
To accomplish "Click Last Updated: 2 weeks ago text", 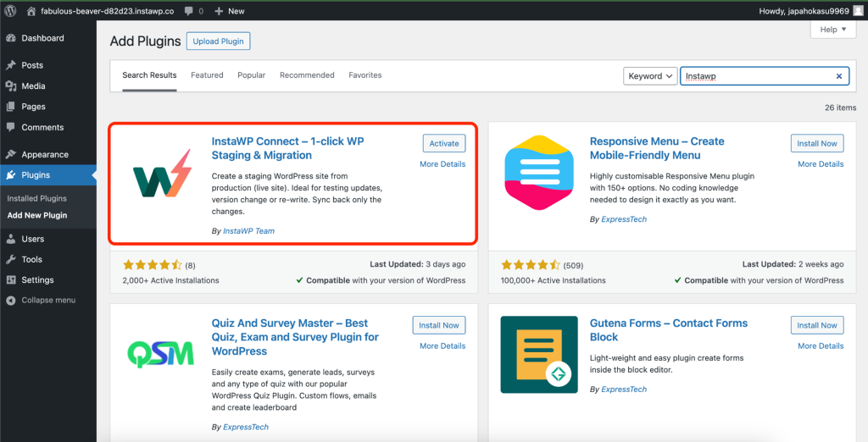I will click(793, 264).
